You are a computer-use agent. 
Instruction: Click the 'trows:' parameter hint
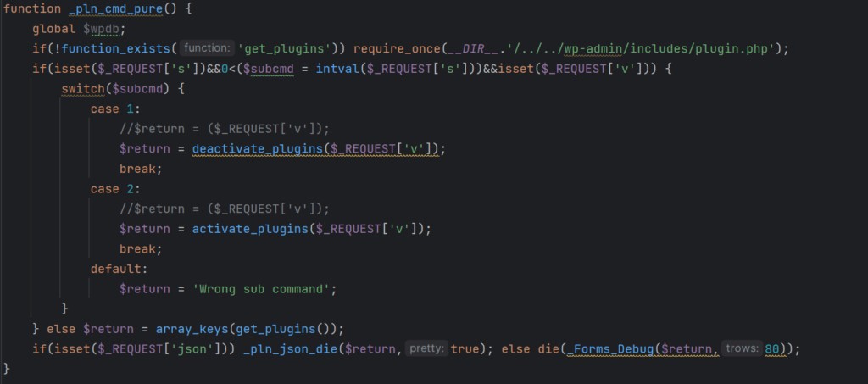click(x=742, y=348)
